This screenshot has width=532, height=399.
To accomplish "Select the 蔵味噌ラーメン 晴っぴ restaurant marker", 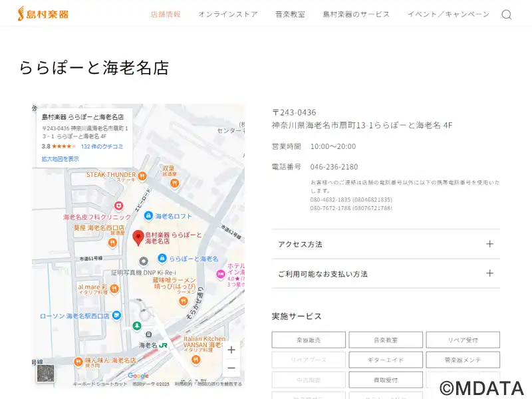I will pos(184,301).
